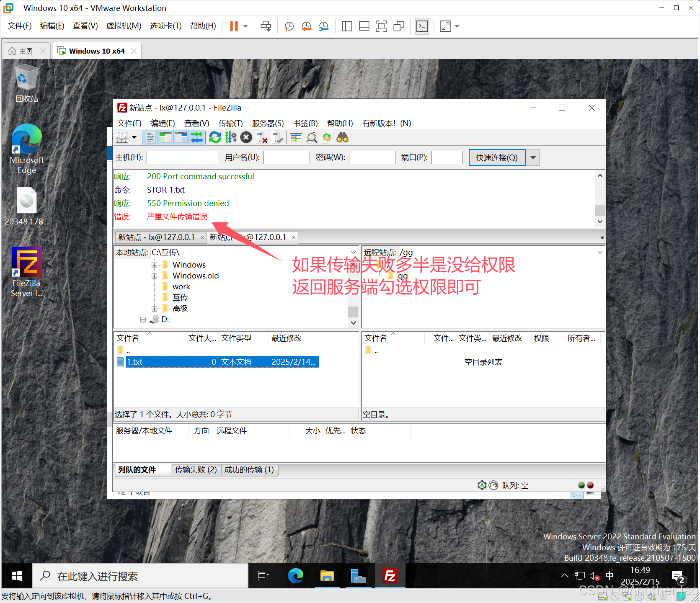Expand the Windows.old folder node
Image resolution: width=700 pixels, height=603 pixels.
coord(154,276)
